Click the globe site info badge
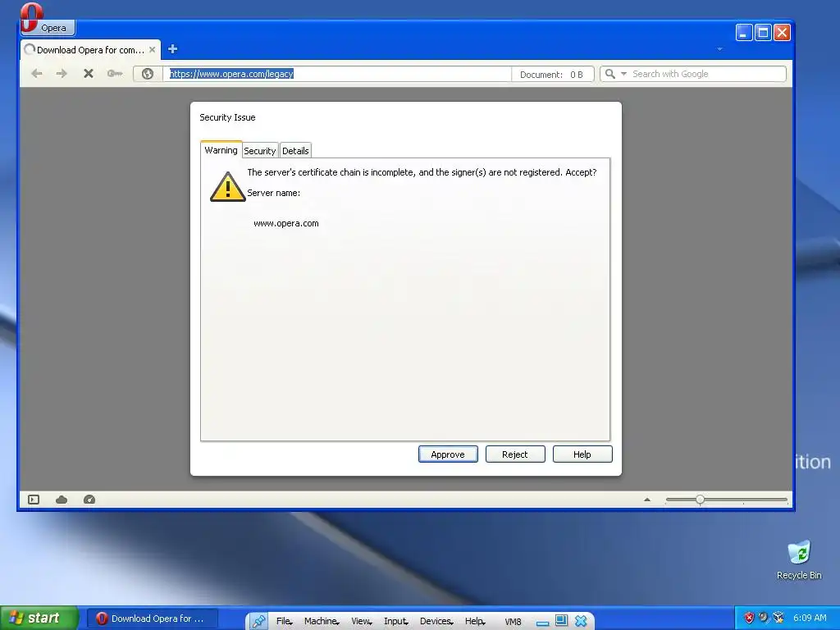 (x=148, y=74)
